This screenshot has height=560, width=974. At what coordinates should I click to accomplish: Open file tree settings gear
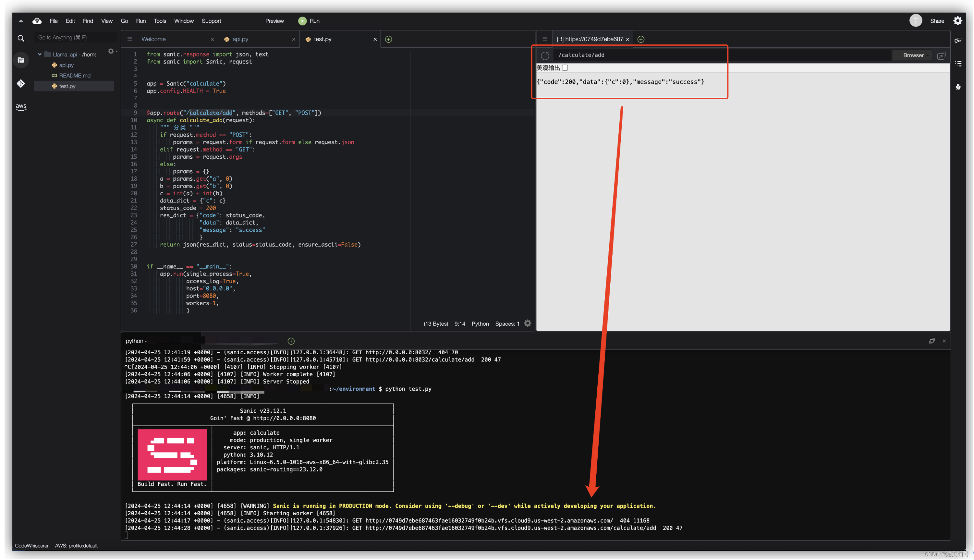tap(111, 51)
